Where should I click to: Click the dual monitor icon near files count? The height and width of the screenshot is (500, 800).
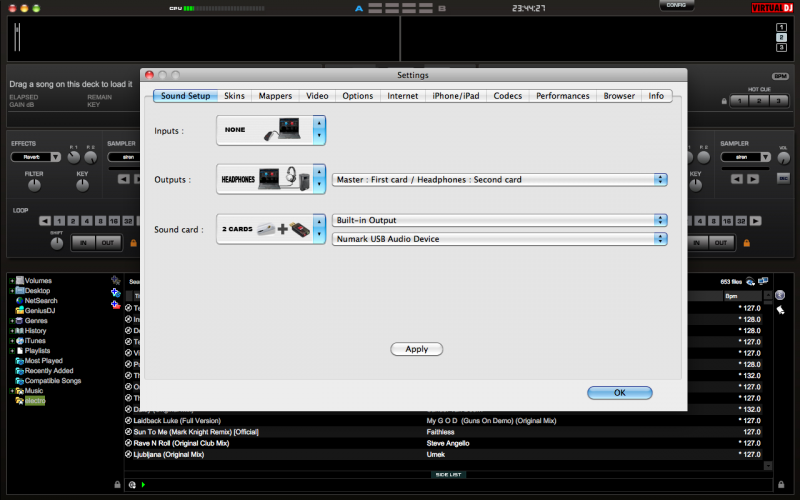[x=763, y=281]
